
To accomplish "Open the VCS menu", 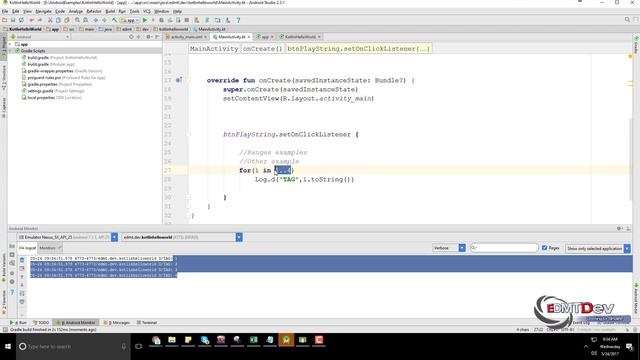I will [x=147, y=11].
